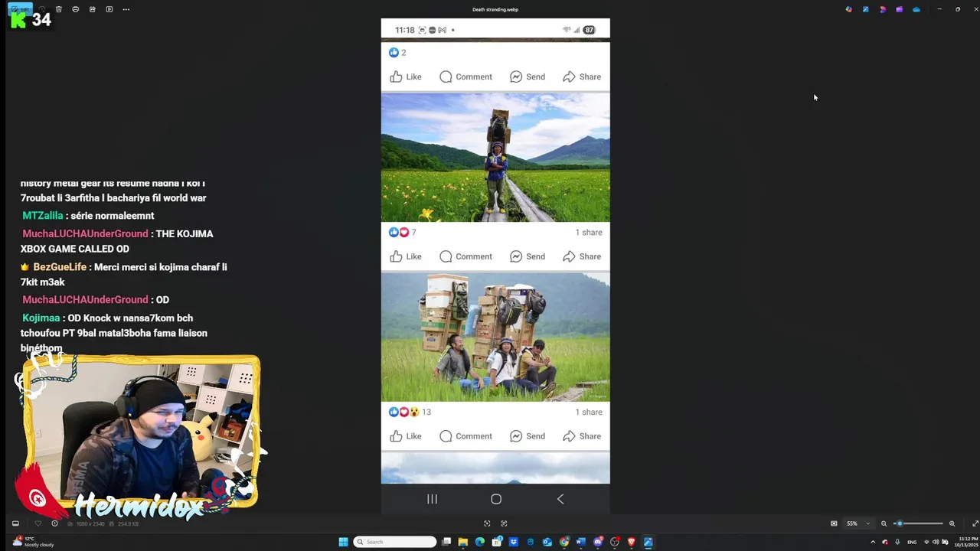
Task: Click Comment on the top post with 2 reactions
Action: tap(465, 77)
